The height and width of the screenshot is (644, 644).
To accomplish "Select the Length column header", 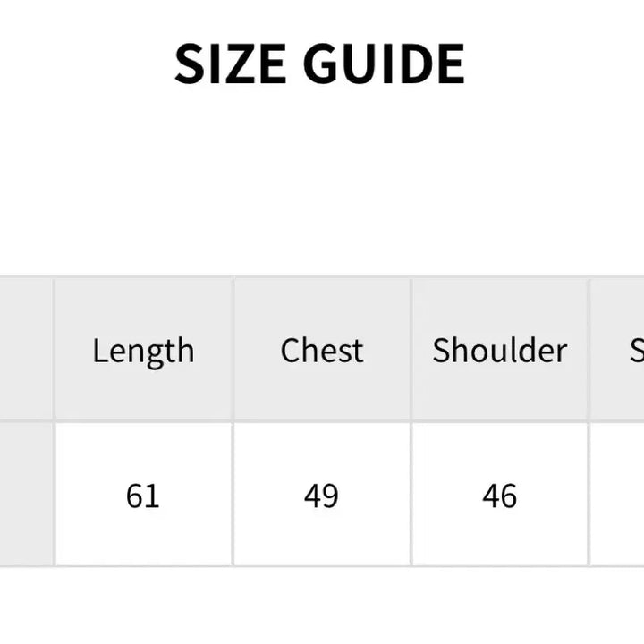I will tap(143, 351).
